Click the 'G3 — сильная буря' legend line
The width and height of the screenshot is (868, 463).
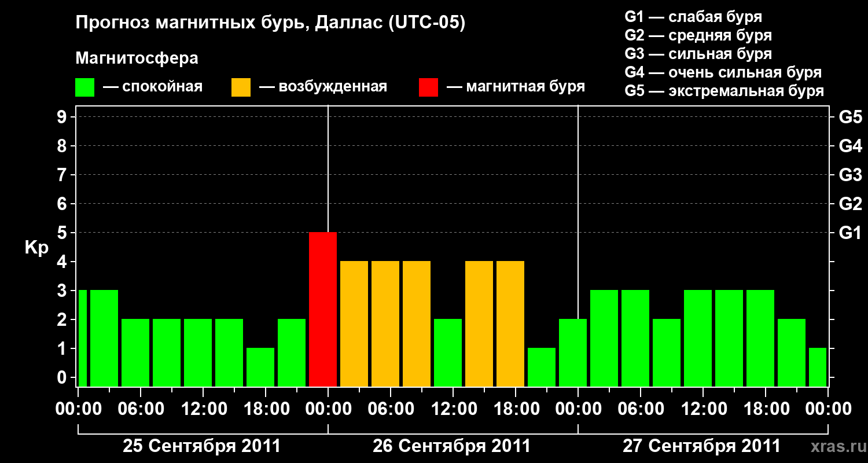(x=698, y=54)
